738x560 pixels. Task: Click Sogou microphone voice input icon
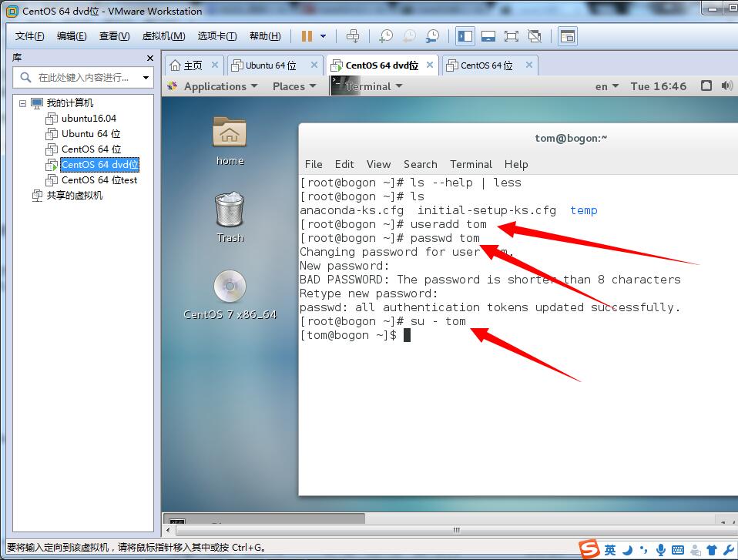coord(661,550)
